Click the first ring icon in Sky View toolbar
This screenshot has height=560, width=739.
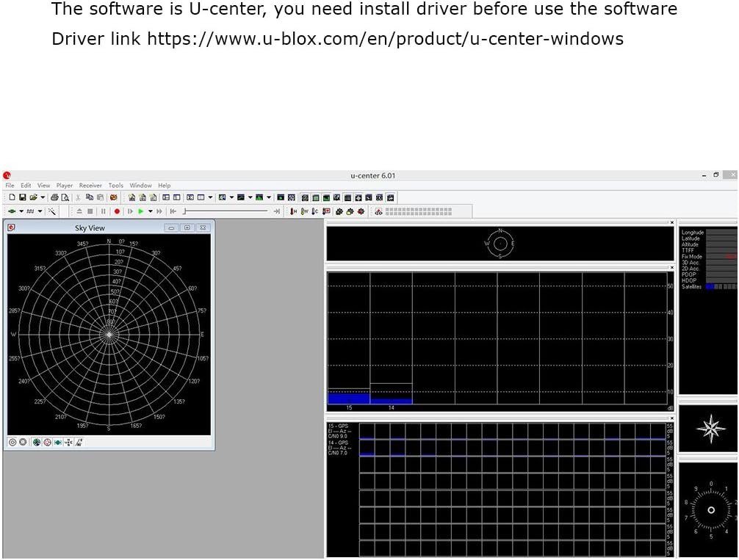pyautogui.click(x=12, y=443)
